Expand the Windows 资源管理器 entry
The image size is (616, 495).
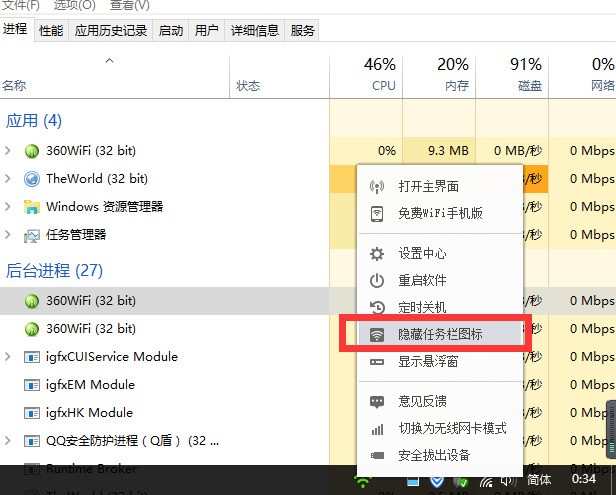click(7, 207)
